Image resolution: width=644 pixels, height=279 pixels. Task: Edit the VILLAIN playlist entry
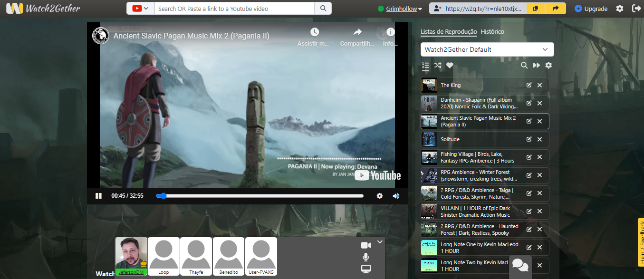tap(529, 212)
